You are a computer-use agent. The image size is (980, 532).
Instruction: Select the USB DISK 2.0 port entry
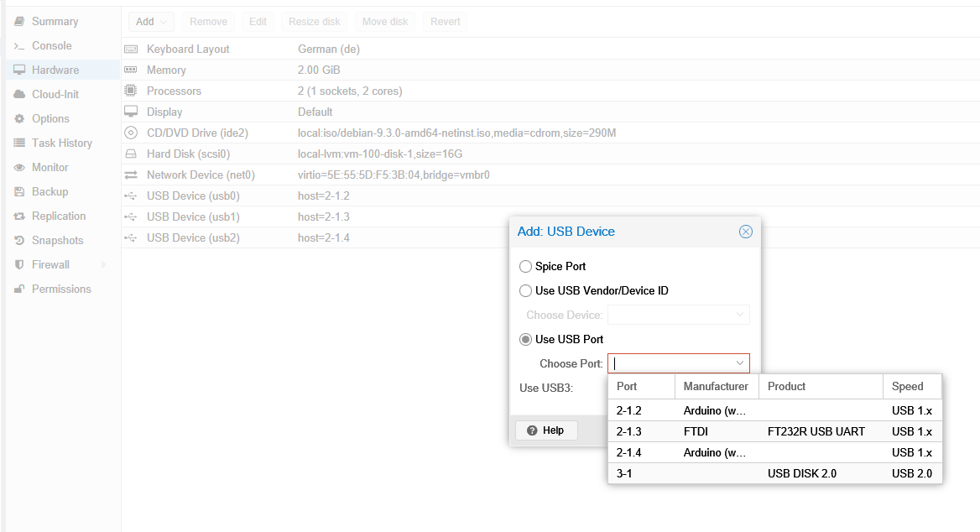pyautogui.click(x=774, y=473)
